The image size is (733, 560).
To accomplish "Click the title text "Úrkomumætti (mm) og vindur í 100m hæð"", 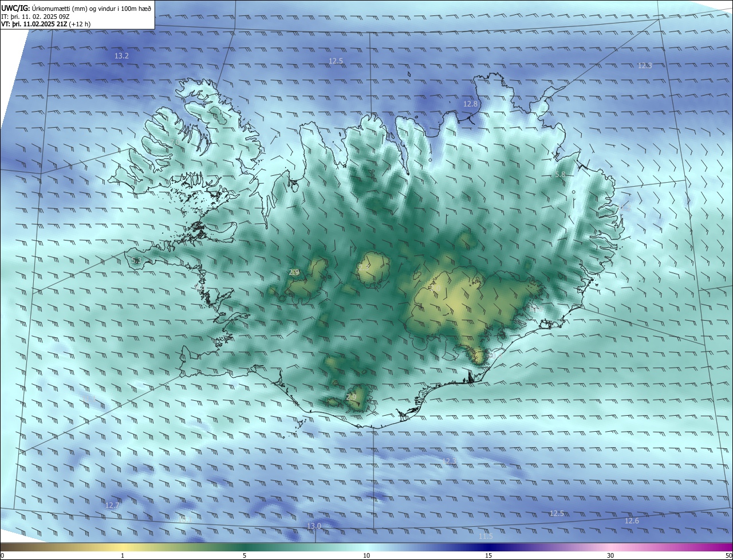I will pos(92,8).
